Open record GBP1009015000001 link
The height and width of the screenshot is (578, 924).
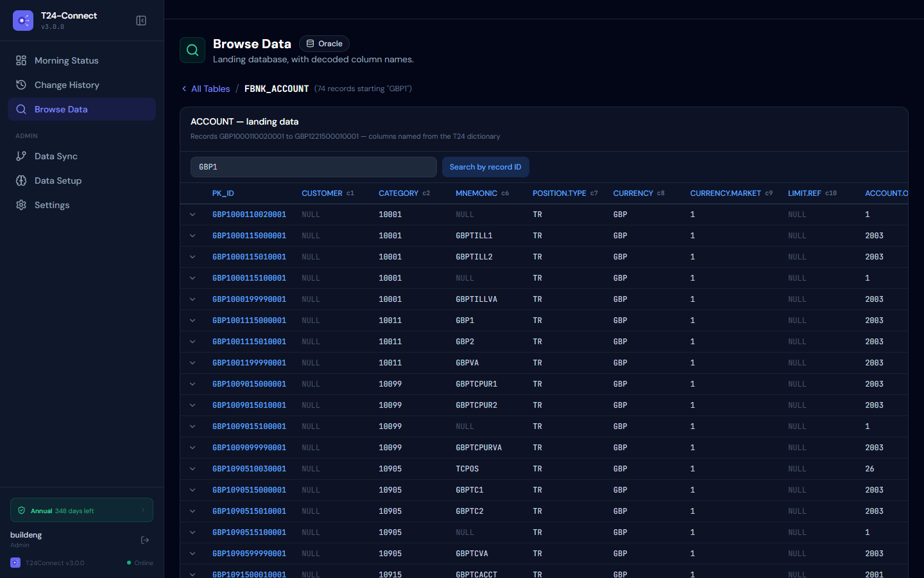coord(249,384)
